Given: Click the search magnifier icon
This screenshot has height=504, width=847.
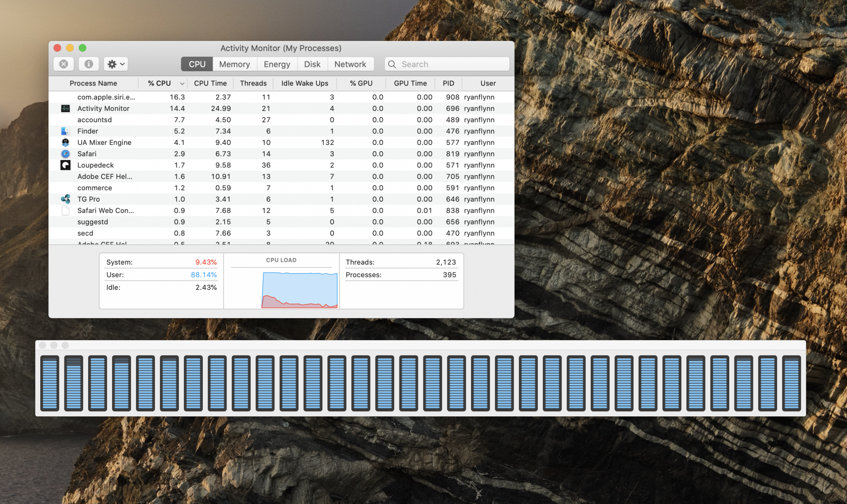Looking at the screenshot, I should [x=392, y=64].
